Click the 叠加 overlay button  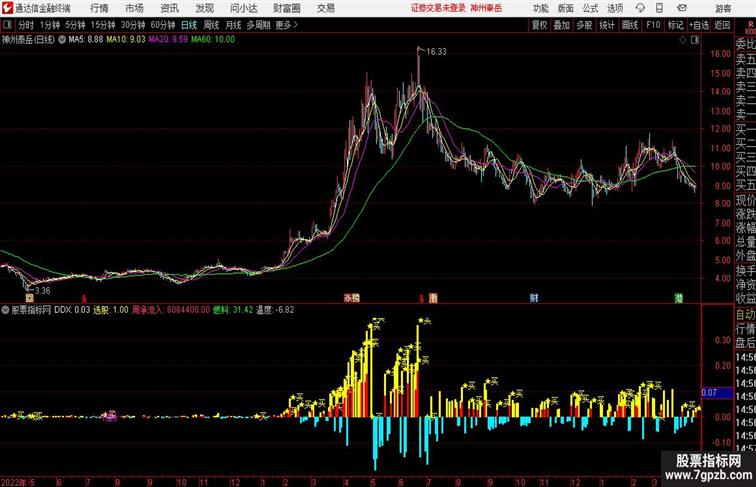pyautogui.click(x=562, y=25)
